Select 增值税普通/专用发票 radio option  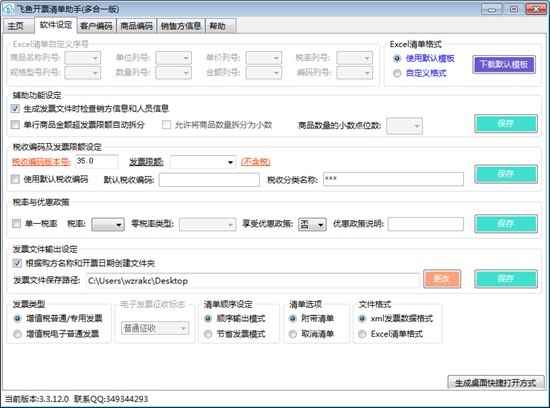(x=58, y=319)
